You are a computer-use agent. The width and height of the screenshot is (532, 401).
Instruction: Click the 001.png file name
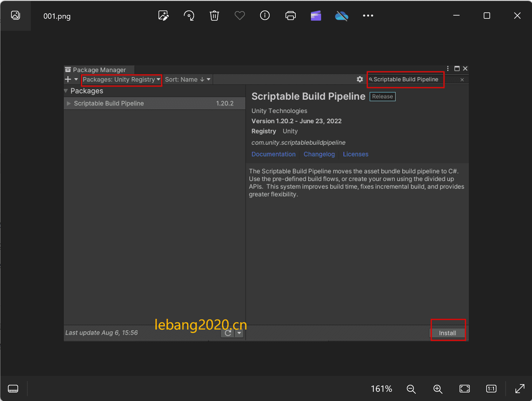(x=57, y=16)
